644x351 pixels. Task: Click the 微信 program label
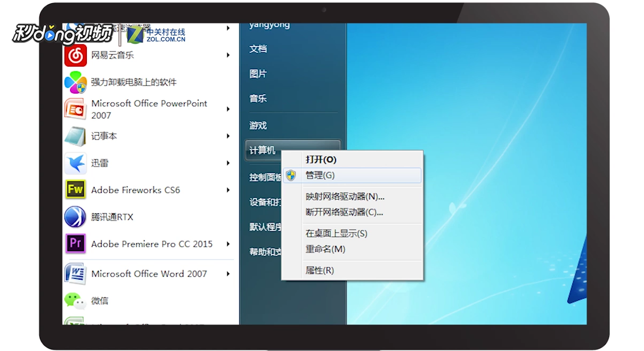(100, 301)
